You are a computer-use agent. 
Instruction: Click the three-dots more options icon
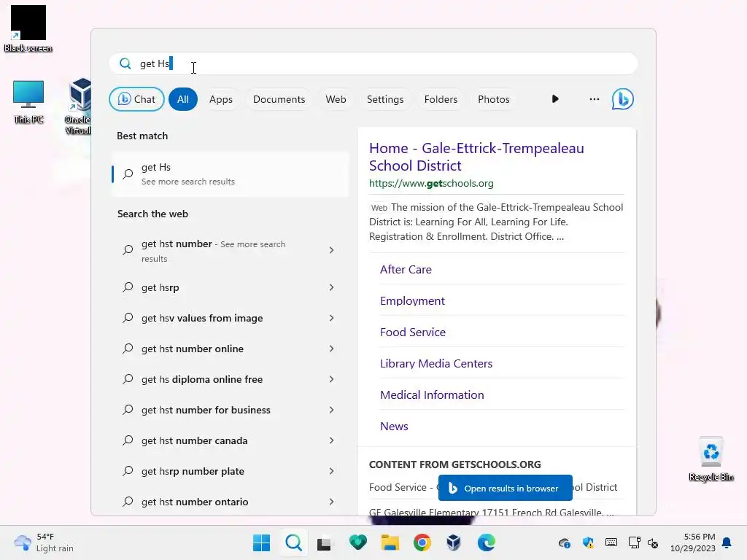(594, 99)
